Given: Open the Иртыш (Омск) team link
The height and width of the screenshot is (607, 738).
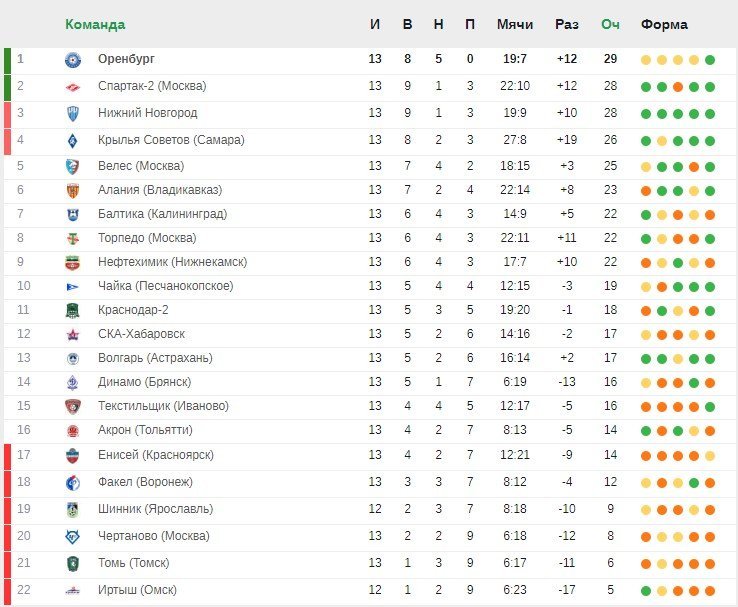Looking at the screenshot, I should tap(137, 590).
